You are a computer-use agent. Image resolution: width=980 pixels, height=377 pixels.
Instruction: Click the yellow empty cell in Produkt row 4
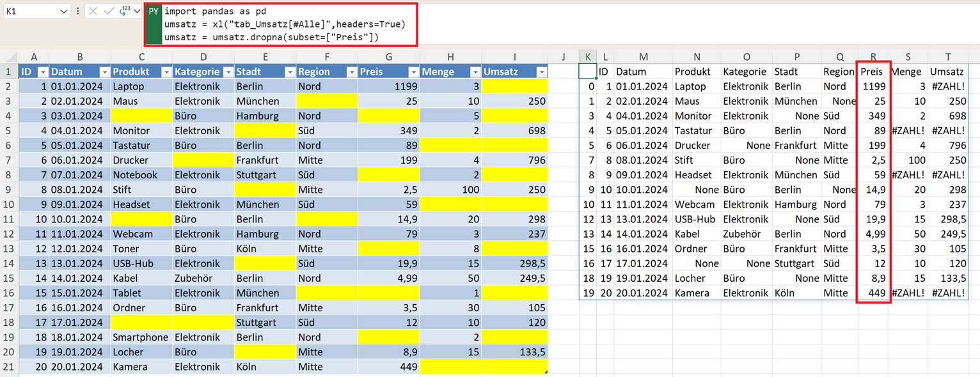pos(141,116)
